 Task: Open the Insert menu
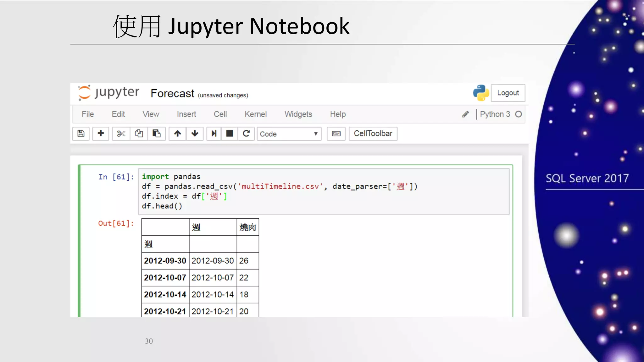coord(186,114)
